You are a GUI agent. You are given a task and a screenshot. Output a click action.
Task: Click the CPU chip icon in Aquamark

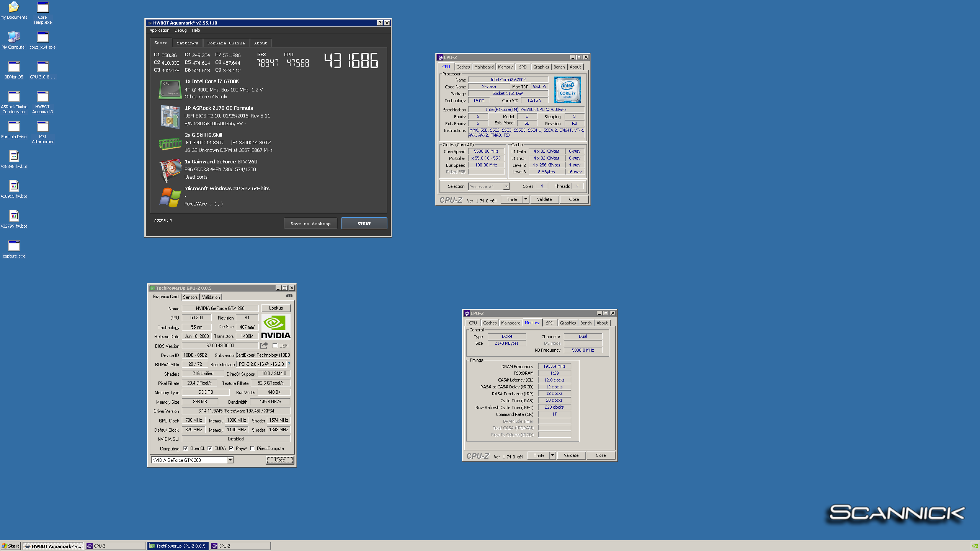170,89
